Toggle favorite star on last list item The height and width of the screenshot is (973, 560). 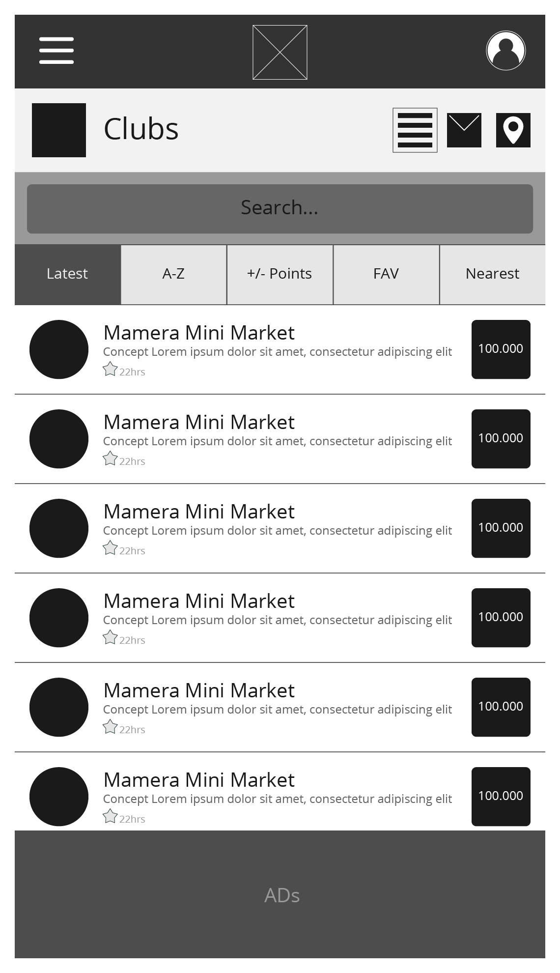coord(110,816)
